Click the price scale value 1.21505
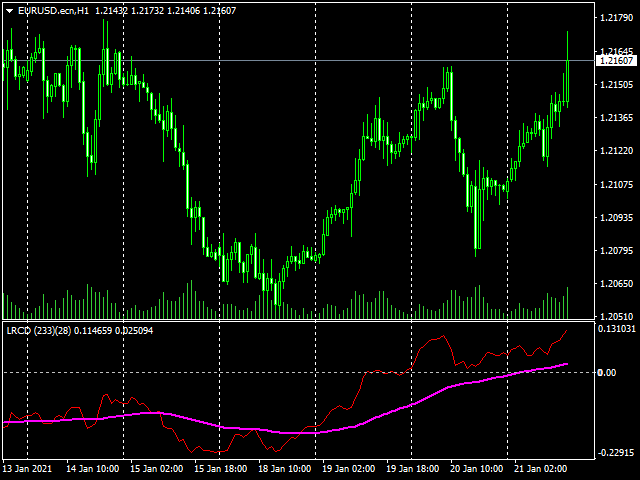The height and width of the screenshot is (480, 640). (616, 84)
